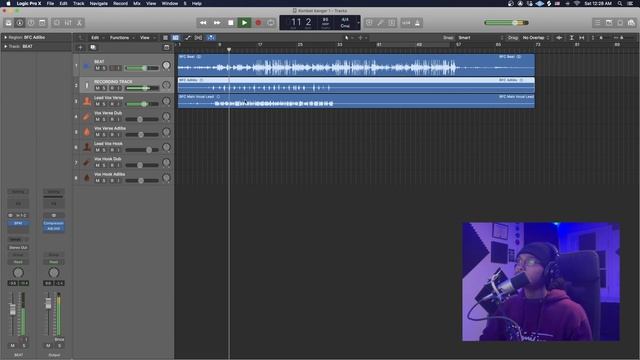Open the Track menu
640x360 pixels.
point(78,3)
